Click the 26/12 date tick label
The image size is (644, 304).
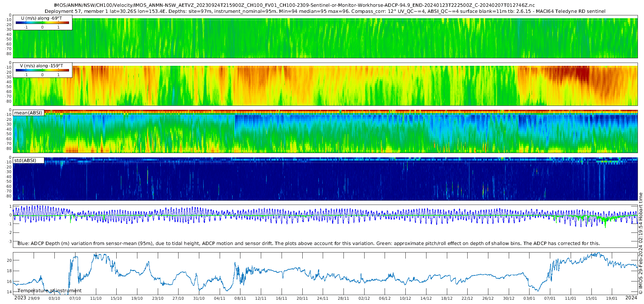coord(488,298)
